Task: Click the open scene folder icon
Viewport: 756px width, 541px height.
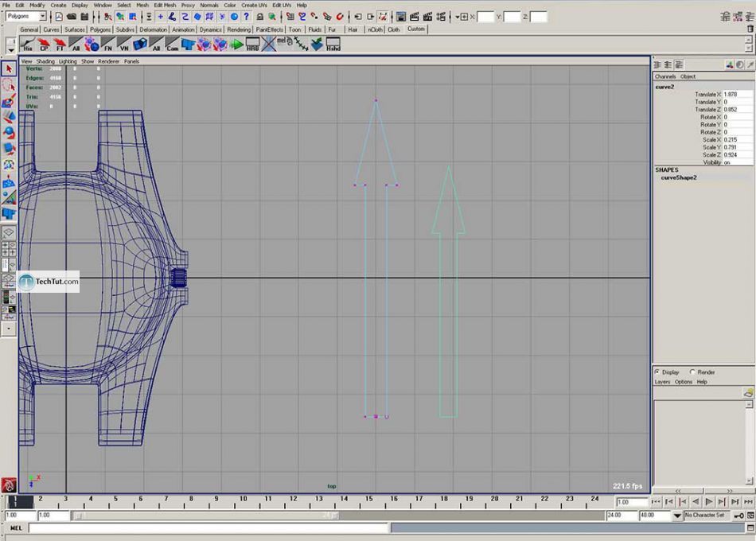Action: [72, 17]
